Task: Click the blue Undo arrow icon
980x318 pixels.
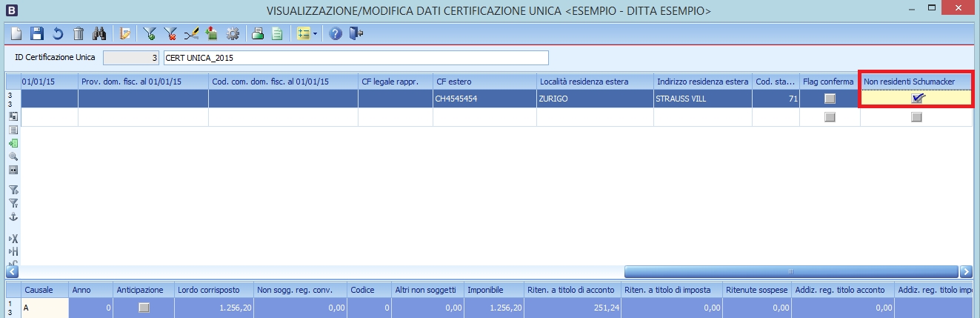Action: [58, 33]
